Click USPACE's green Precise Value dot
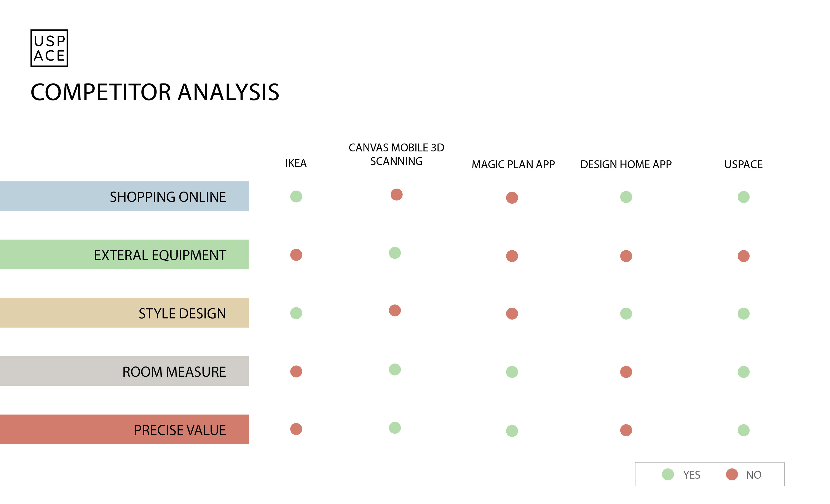 (744, 430)
